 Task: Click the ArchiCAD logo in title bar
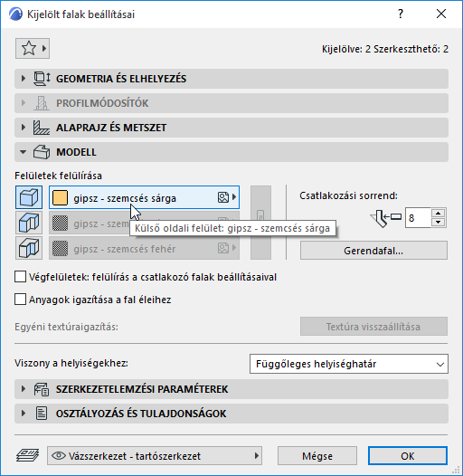coord(15,14)
